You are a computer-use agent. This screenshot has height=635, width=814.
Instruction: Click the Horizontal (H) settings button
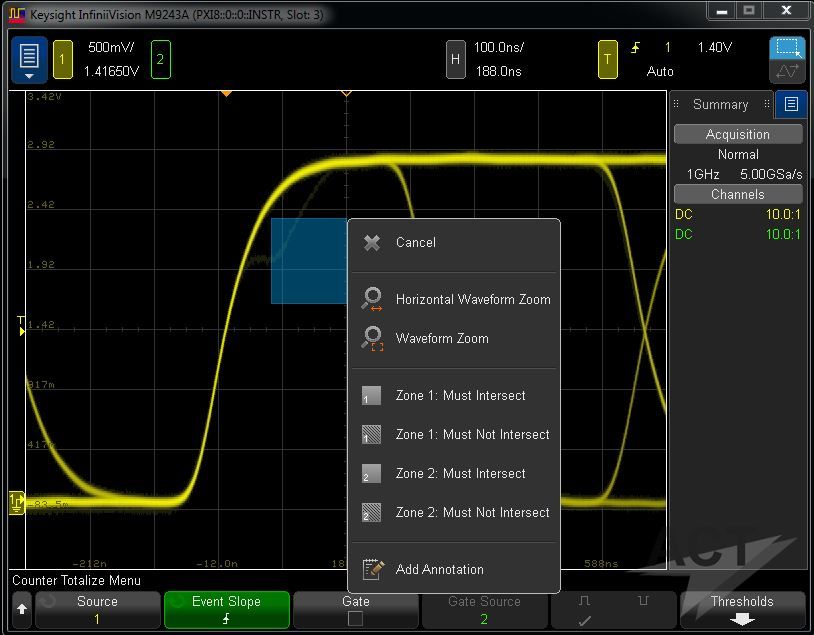pyautogui.click(x=455, y=60)
